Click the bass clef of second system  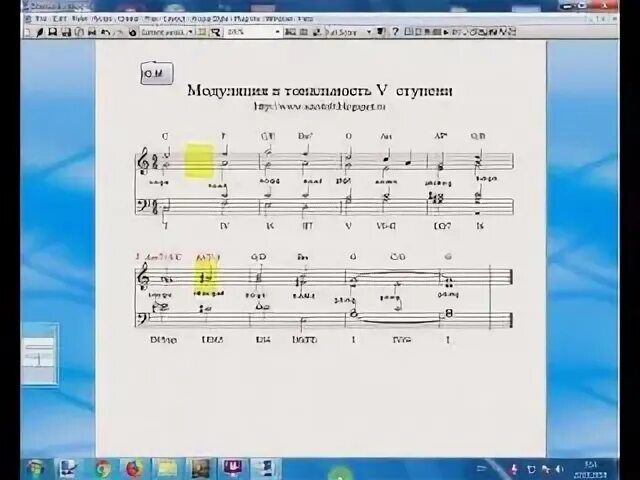142,320
